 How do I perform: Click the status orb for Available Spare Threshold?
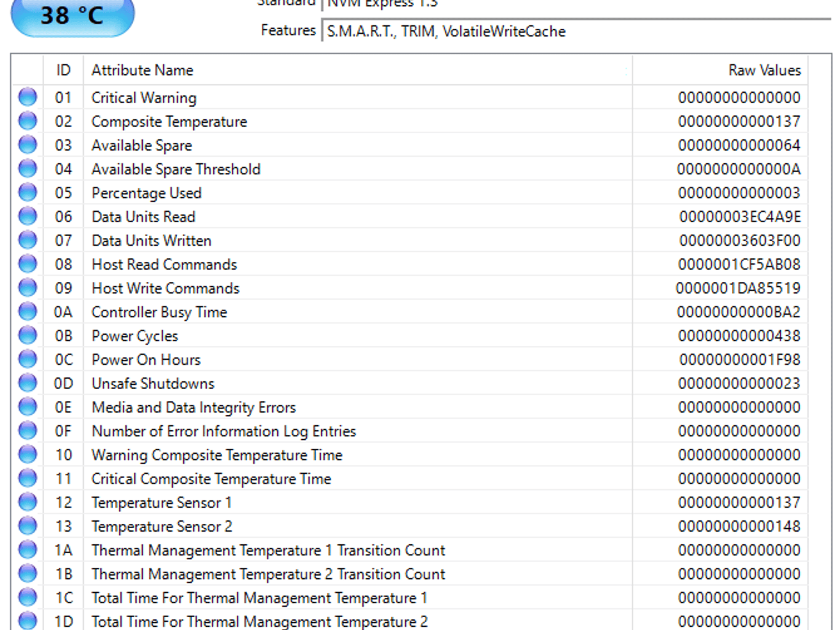(28, 169)
